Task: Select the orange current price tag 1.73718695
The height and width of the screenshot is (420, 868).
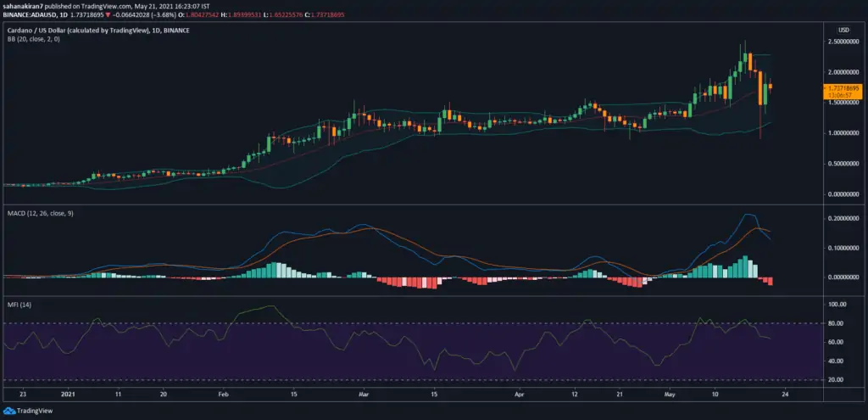Action: 844,88
